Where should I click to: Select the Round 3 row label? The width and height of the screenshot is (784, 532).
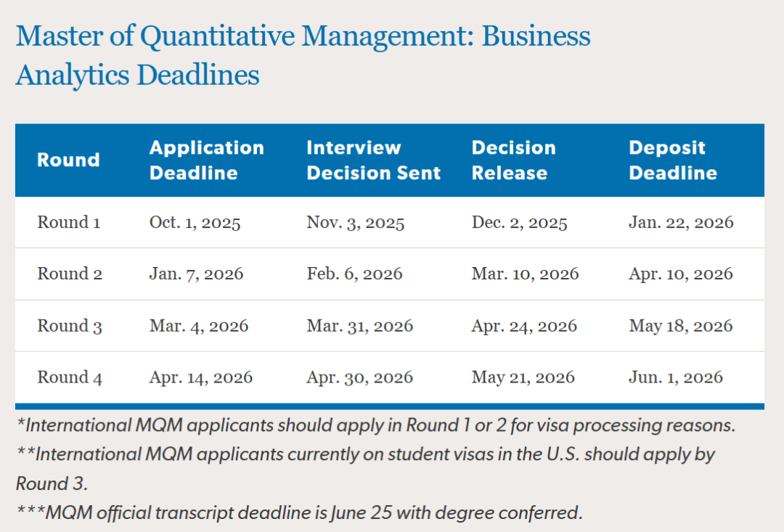(70, 326)
